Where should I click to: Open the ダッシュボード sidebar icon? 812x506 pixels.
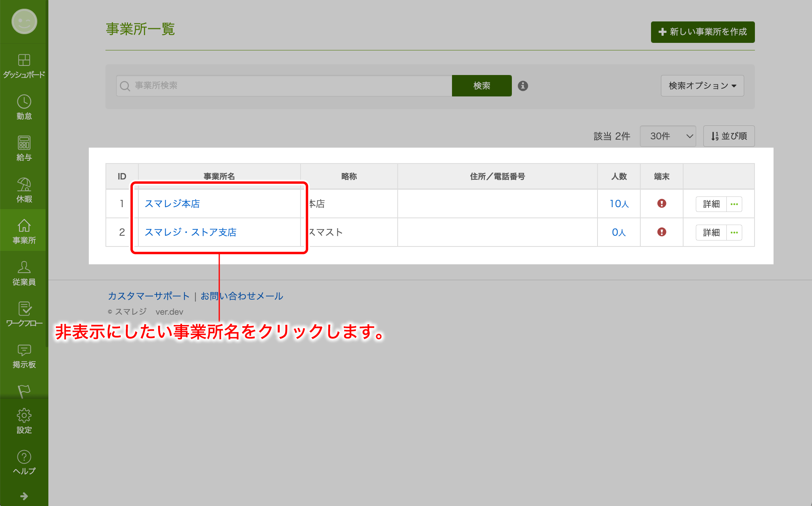[24, 60]
